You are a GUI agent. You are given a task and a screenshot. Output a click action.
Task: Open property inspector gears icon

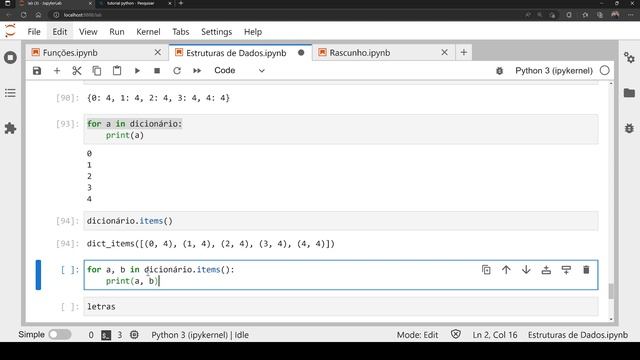(x=629, y=58)
